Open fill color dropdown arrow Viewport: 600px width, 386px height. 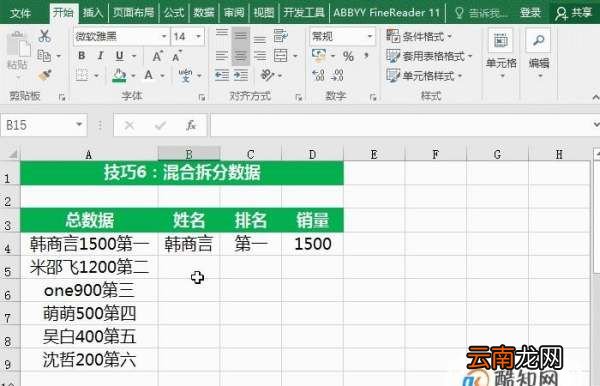[x=134, y=76]
